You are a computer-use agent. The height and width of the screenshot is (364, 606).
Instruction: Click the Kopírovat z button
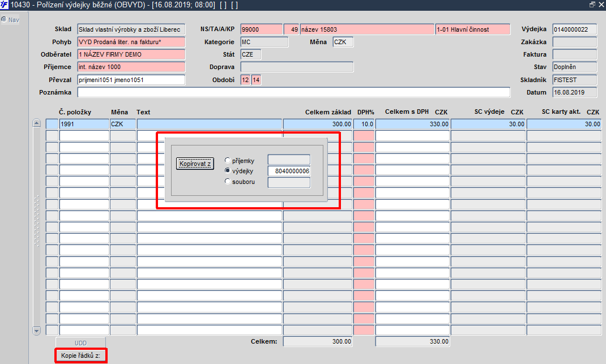pos(195,164)
